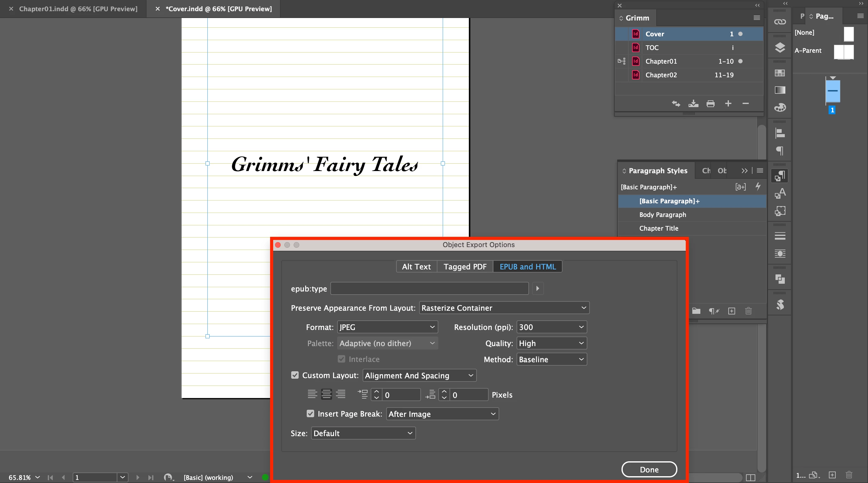Viewport: 868px width, 483px height.
Task: Click center align icon in Custom Layout
Action: tap(326, 394)
